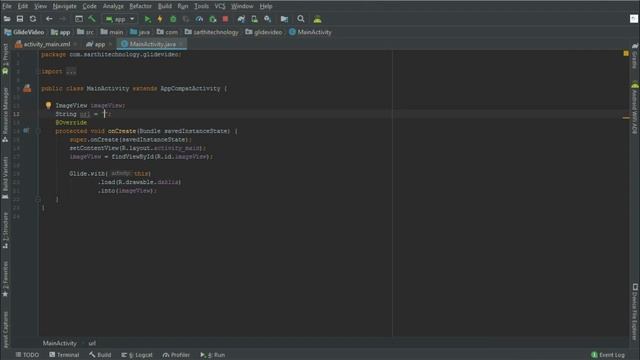Open the Refactor menu
The width and height of the screenshot is (640, 360).
[140, 6]
